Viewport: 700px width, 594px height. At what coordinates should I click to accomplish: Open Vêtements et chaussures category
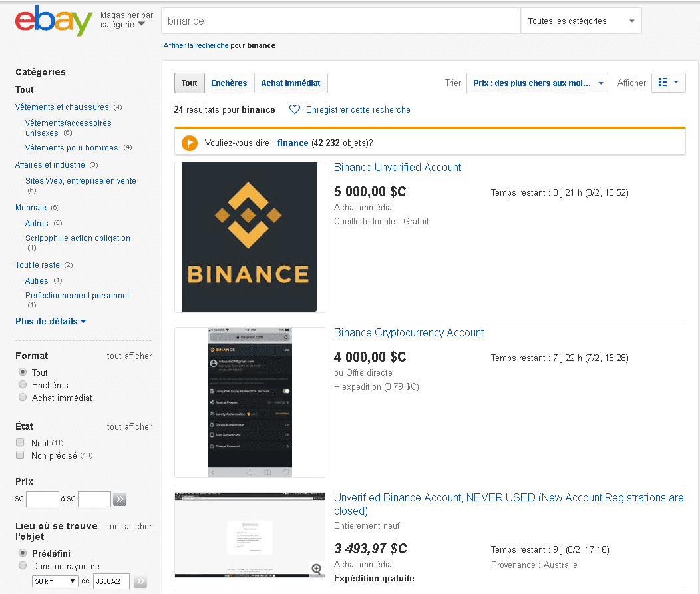coord(62,107)
